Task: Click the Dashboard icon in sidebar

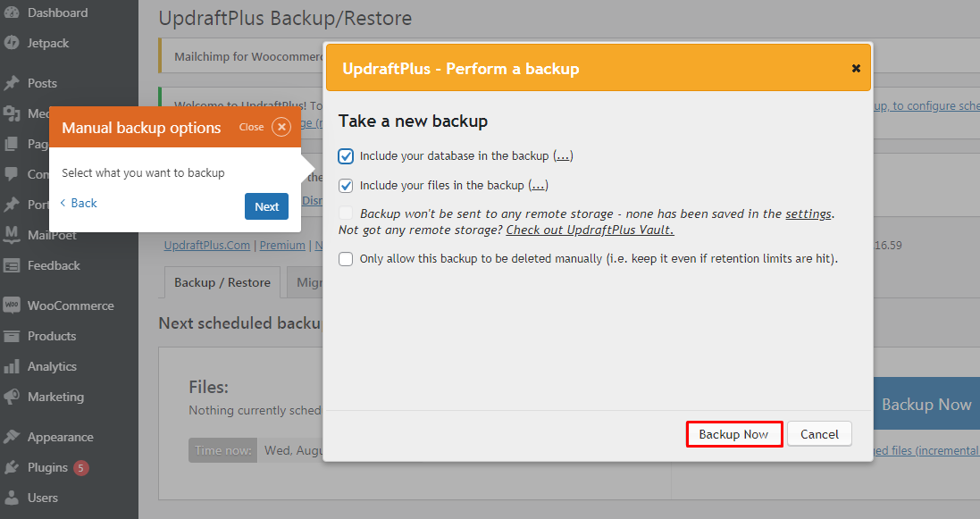Action: point(12,13)
